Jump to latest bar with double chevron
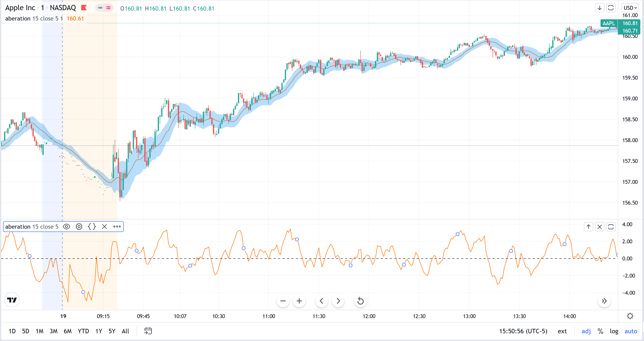644x341 pixels. [x=604, y=301]
